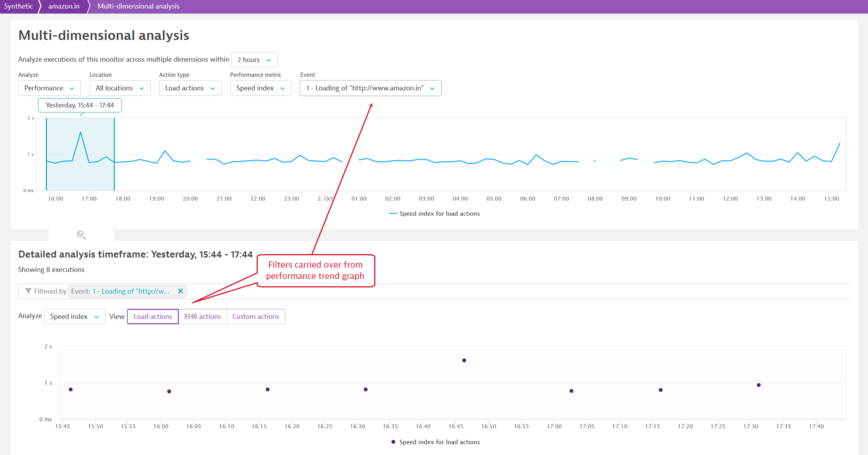Image resolution: width=868 pixels, height=455 pixels.
Task: Go to Synthetic in the breadcrumb
Action: [18, 6]
